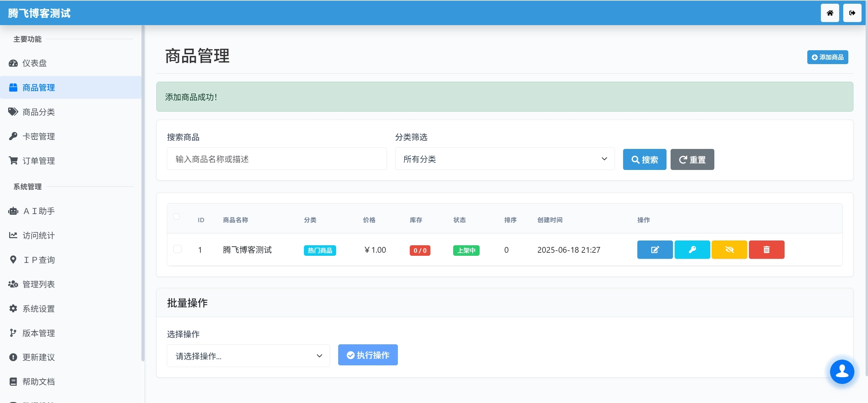This screenshot has height=403, width=868.
Task: Click the system settings gear icon
Action: [x=13, y=308]
